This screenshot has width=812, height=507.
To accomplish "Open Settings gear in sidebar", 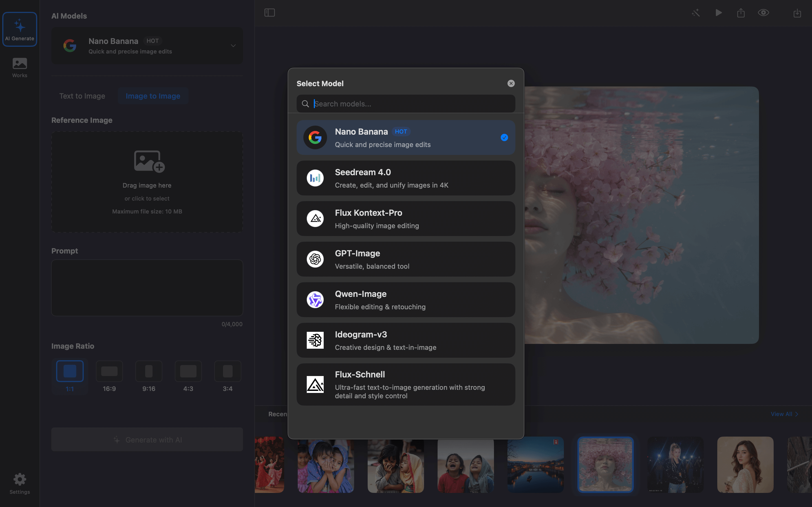I will coord(19,483).
